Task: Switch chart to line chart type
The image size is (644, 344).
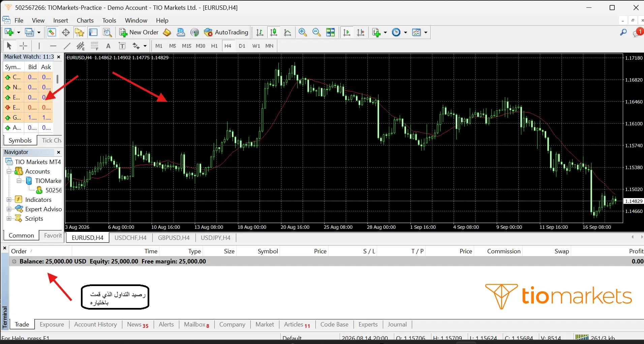Action: coord(287,32)
